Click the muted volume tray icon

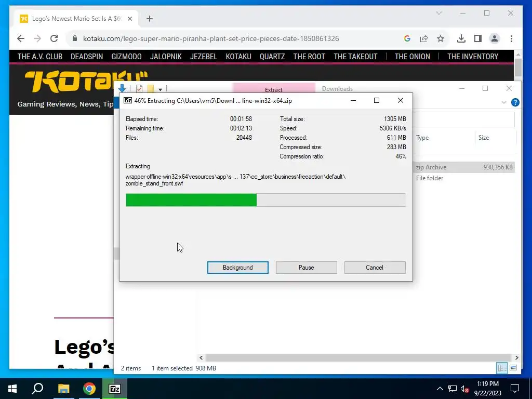464,389
